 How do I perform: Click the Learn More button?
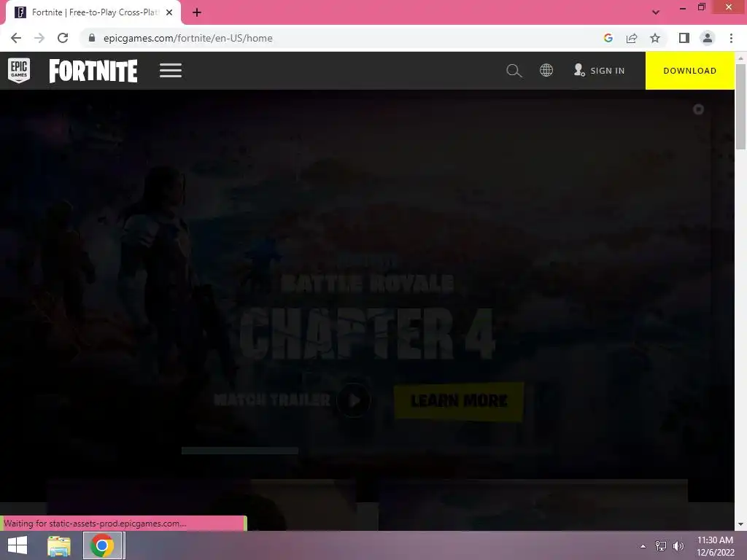pos(459,401)
